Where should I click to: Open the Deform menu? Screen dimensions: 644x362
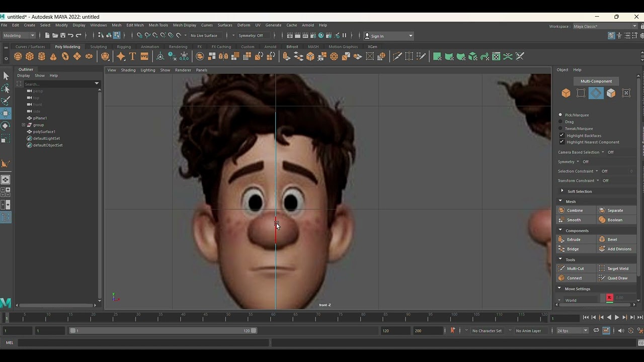tap(244, 25)
